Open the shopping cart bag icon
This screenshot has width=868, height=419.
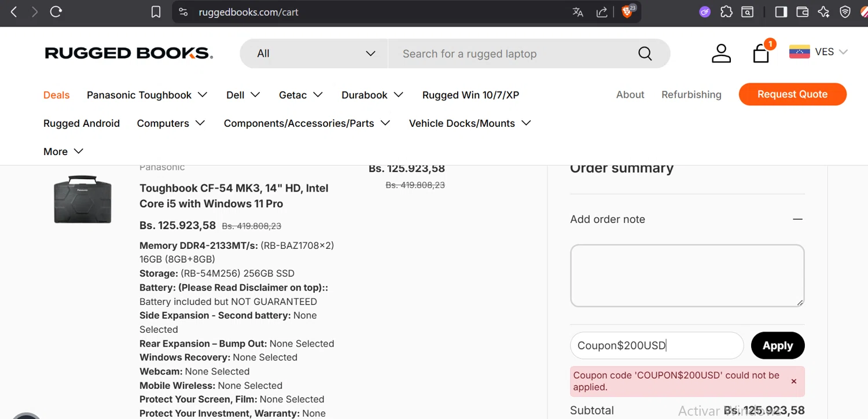pyautogui.click(x=762, y=53)
